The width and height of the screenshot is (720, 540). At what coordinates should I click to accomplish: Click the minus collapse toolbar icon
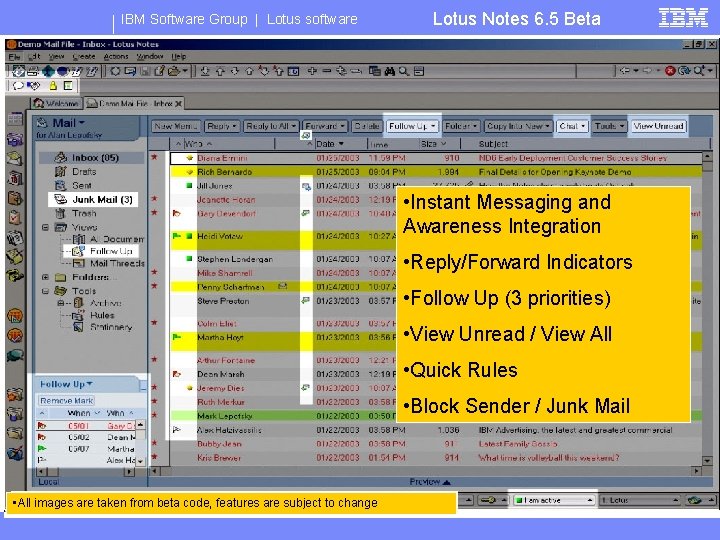[x=326, y=71]
